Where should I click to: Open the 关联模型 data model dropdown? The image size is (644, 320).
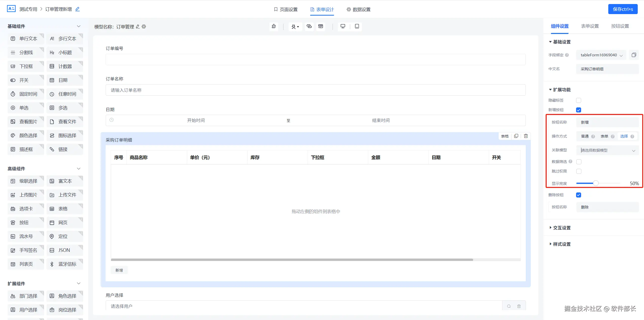coord(607,150)
